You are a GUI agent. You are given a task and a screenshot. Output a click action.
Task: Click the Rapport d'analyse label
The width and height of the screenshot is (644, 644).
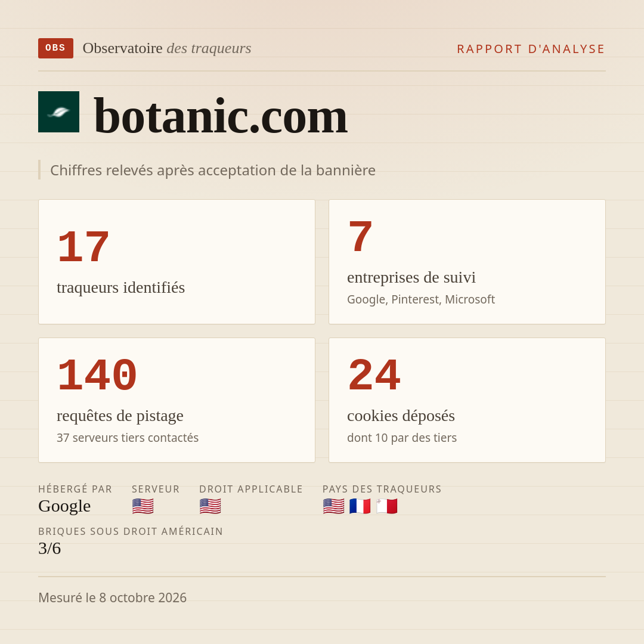(531, 49)
